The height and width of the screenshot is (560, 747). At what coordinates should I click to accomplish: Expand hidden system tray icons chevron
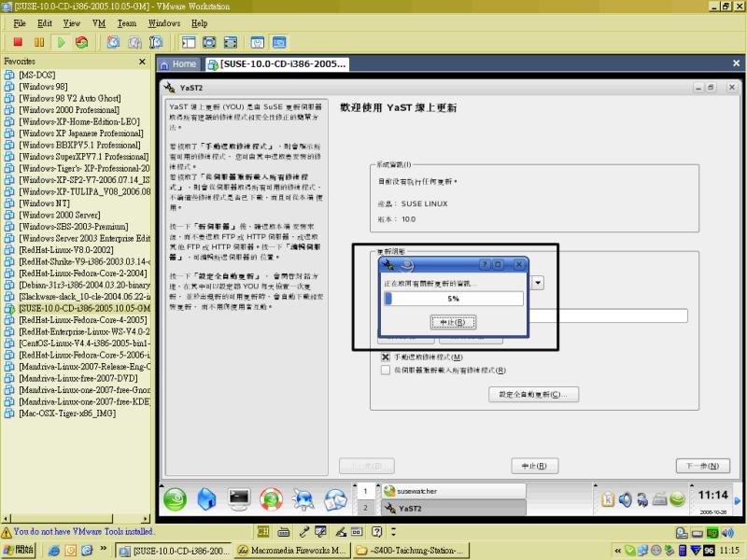(x=618, y=551)
